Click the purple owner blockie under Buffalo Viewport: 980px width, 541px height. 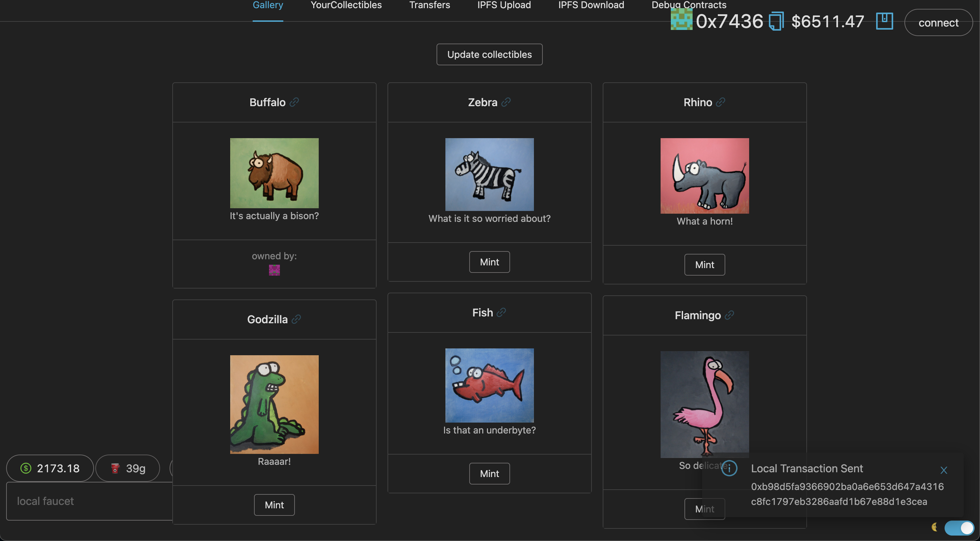tap(274, 270)
